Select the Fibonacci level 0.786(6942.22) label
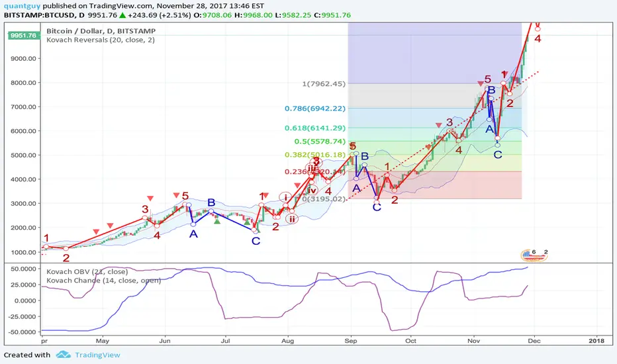The image size is (617, 364). 315,109
